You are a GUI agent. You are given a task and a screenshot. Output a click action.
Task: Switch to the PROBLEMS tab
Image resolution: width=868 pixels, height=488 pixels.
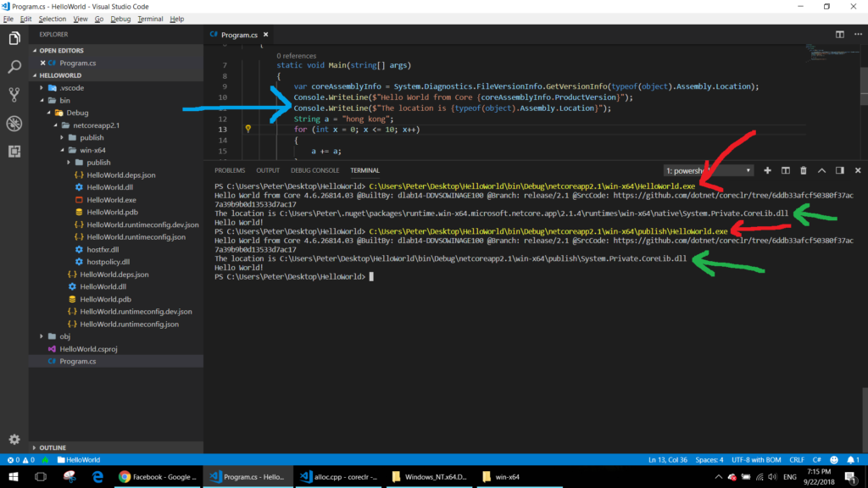[229, 170]
